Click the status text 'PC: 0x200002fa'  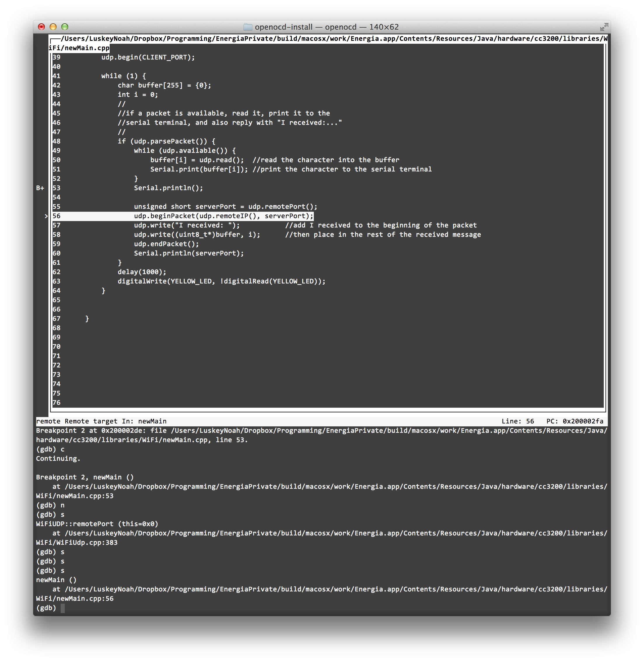[575, 421]
